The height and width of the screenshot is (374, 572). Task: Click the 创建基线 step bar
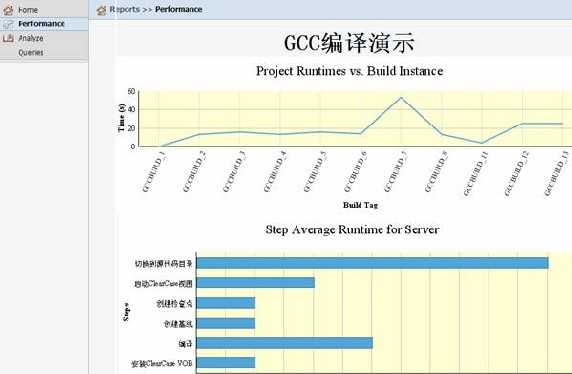click(x=225, y=323)
